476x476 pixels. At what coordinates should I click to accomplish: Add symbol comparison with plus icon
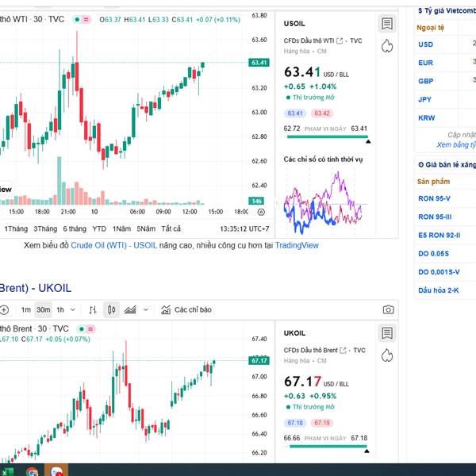click(x=4, y=310)
